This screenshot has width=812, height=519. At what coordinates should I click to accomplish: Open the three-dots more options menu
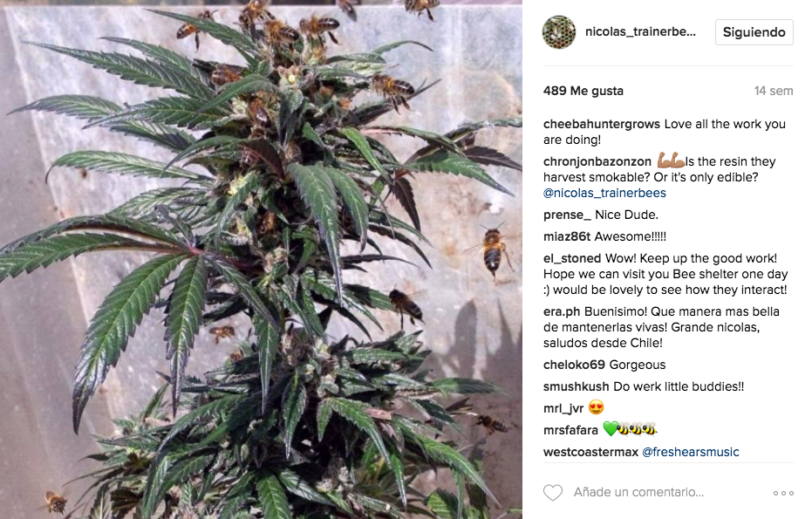[x=783, y=493]
